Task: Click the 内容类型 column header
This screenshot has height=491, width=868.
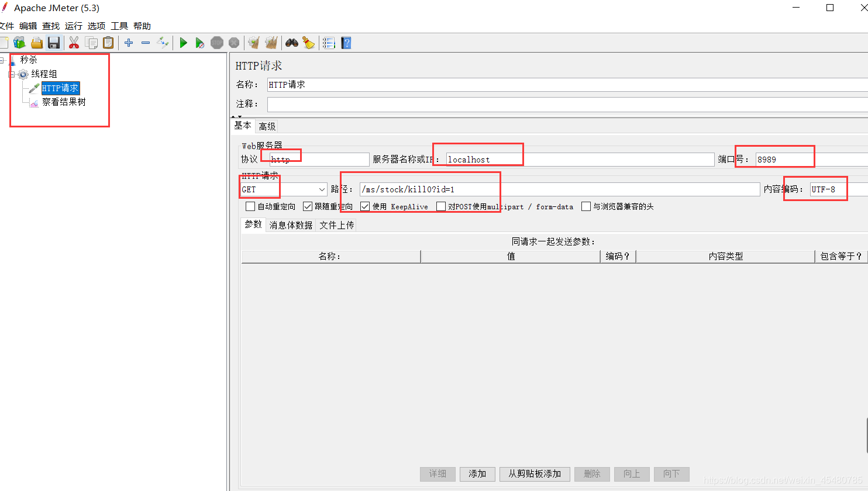Action: click(725, 256)
